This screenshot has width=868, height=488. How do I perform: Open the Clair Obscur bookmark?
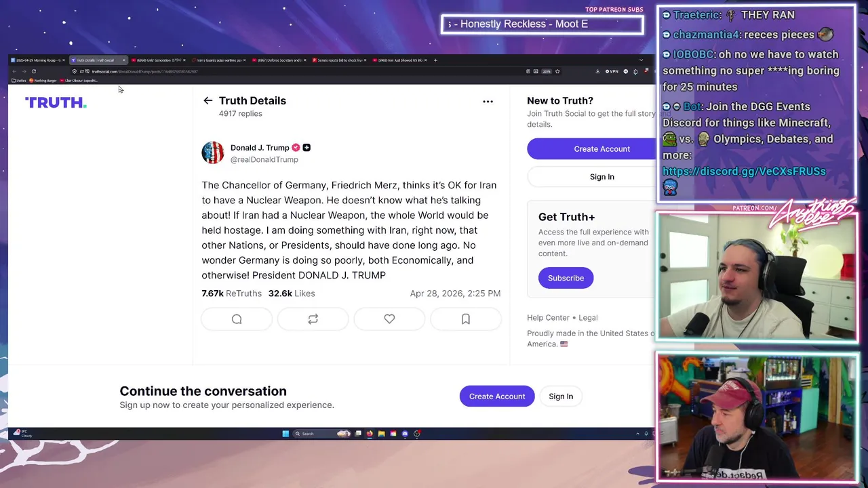(x=79, y=81)
